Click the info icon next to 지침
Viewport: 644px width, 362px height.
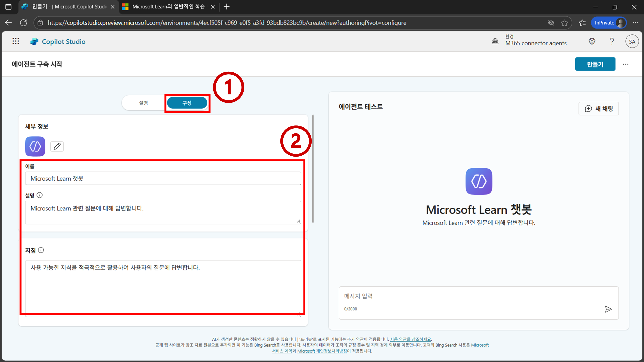click(41, 250)
